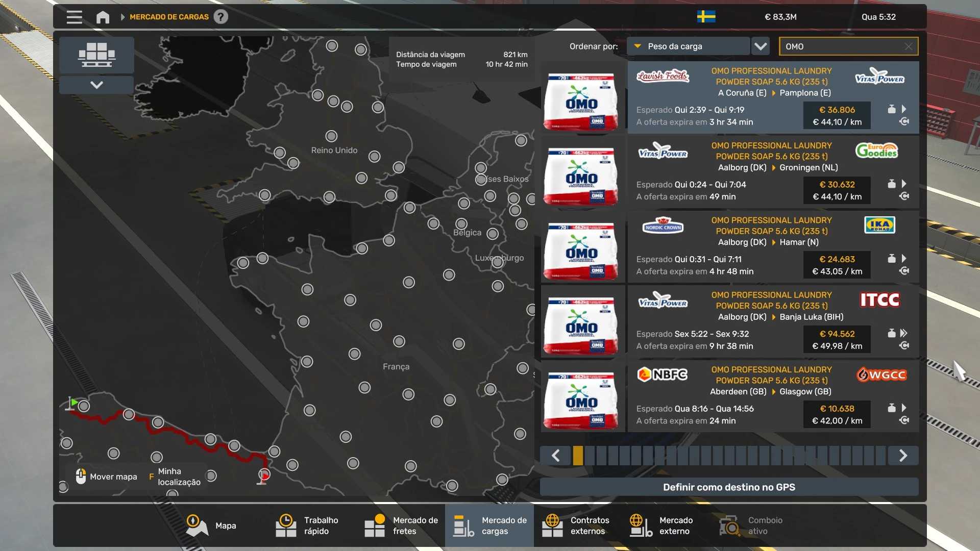
Task: Click weight icon on Banja Luka offer
Action: coord(891,333)
